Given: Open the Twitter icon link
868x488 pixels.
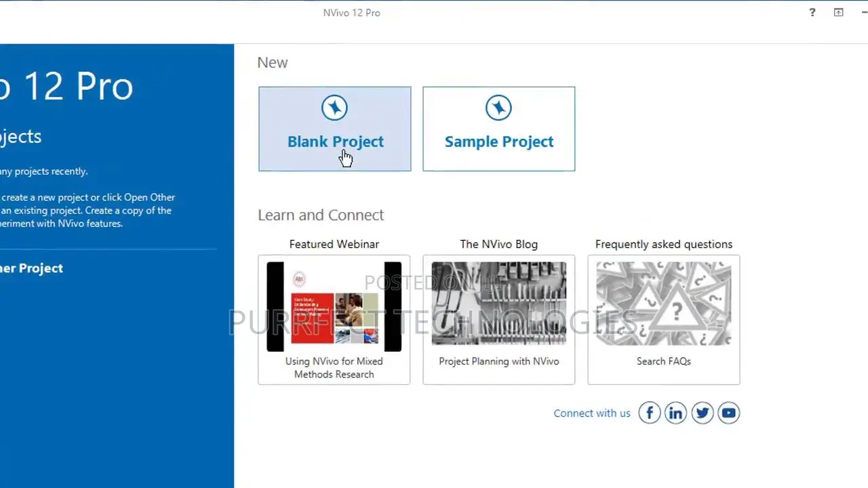Looking at the screenshot, I should click(702, 413).
